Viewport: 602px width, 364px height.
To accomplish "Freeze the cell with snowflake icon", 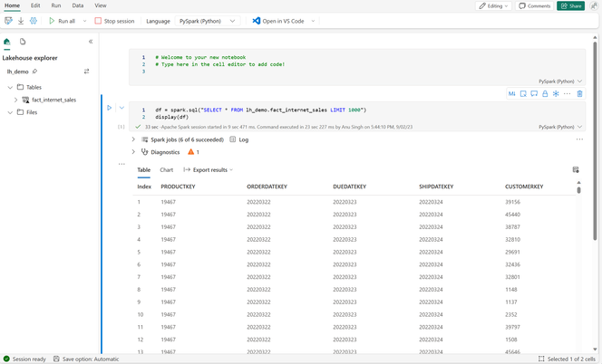I will pos(556,93).
